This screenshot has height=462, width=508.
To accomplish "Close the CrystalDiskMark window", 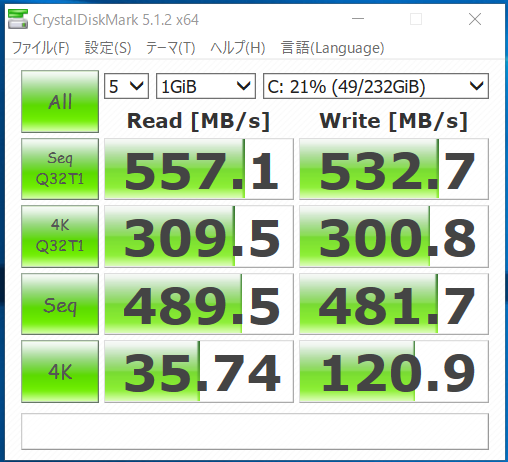I will click(475, 19).
